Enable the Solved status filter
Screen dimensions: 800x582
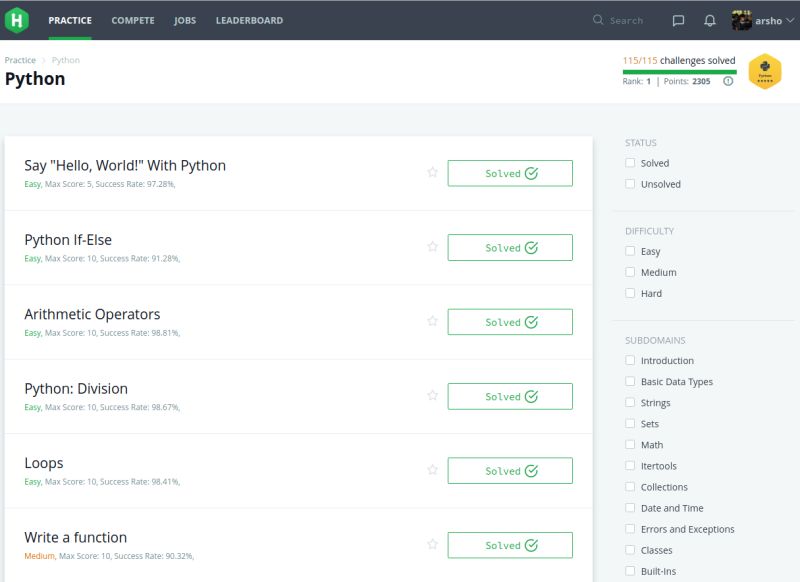point(630,163)
